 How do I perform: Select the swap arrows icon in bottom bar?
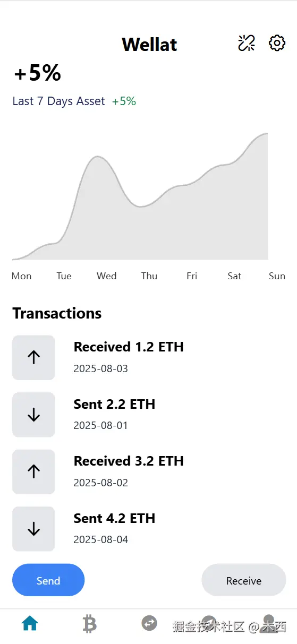149,623
